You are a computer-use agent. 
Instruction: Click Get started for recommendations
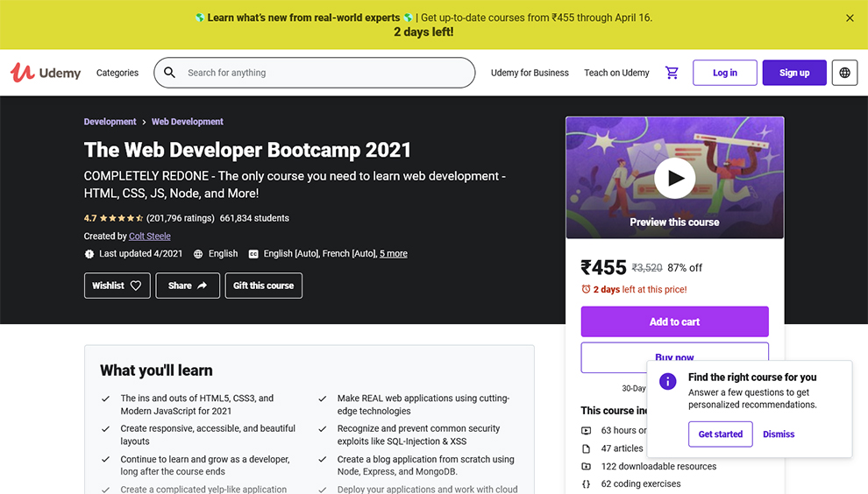pyautogui.click(x=720, y=434)
